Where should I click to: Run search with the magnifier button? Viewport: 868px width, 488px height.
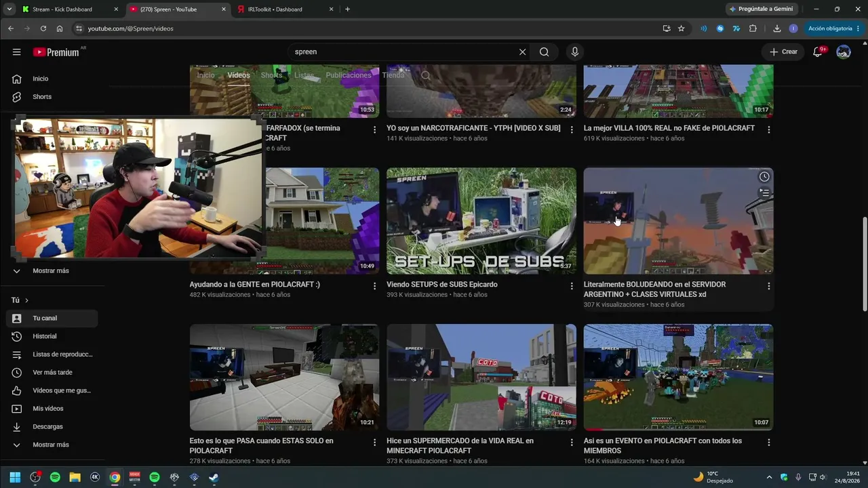coord(544,52)
